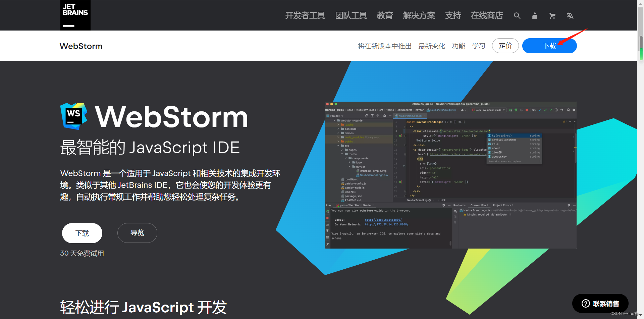Click the WebStorm IDE screenshot
This screenshot has width=644, height=319.
451,175
